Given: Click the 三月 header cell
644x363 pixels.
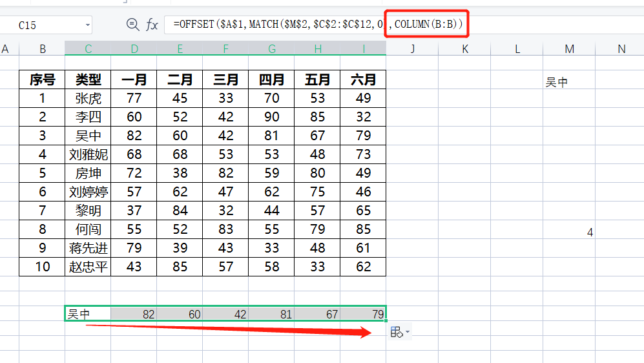Looking at the screenshot, I should 225,79.
